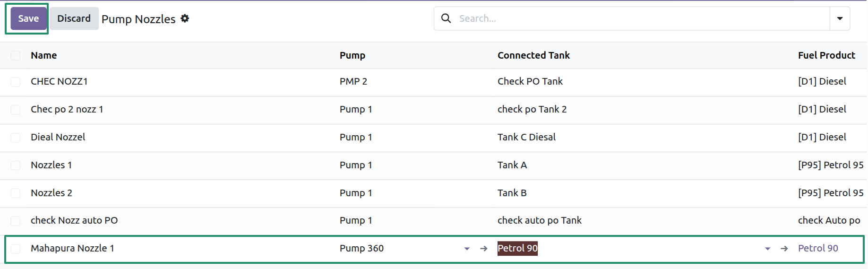Click Pump 1 in Nozzles 2 row
The height and width of the screenshot is (269, 868).
coord(356,193)
